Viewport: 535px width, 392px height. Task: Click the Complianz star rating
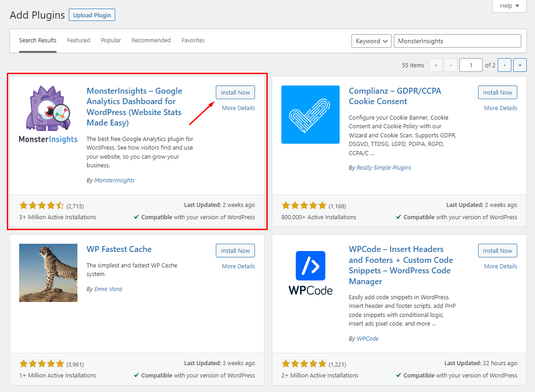[304, 206]
